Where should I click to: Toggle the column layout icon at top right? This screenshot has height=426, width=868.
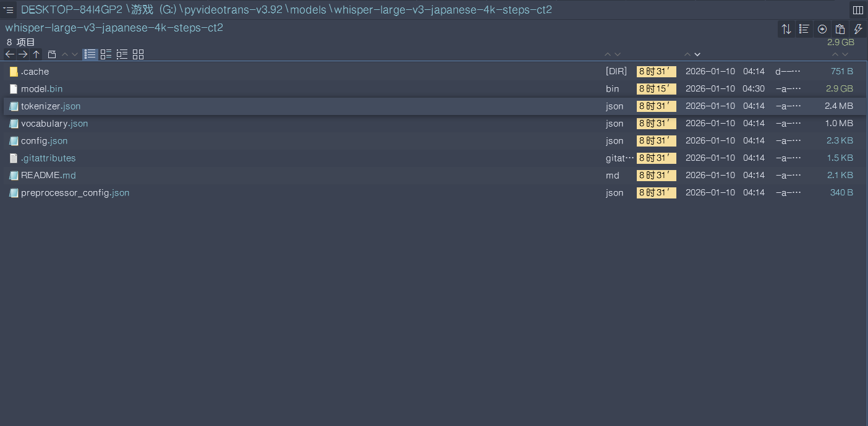pos(857,10)
